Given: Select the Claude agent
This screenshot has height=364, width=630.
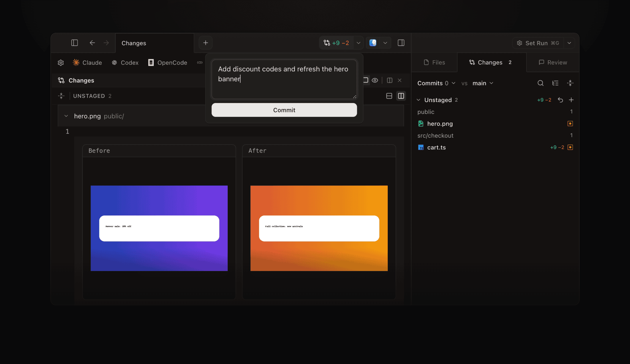Looking at the screenshot, I should (x=87, y=63).
